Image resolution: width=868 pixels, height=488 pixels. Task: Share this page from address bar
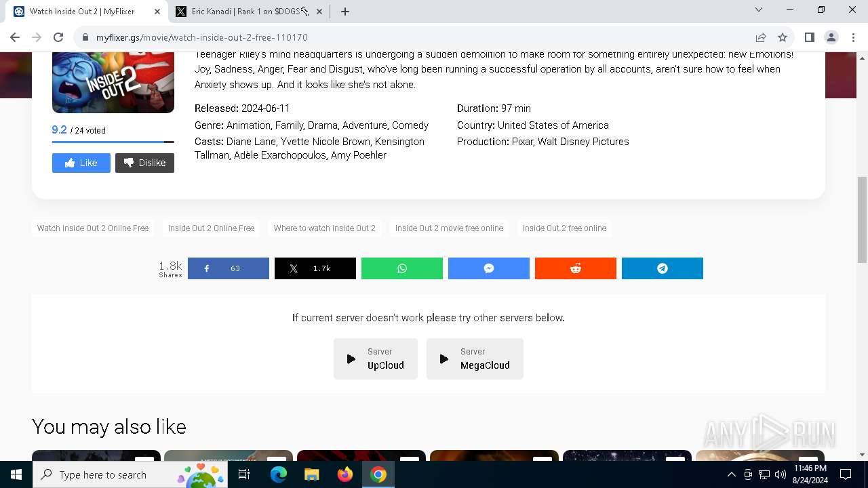click(x=761, y=37)
